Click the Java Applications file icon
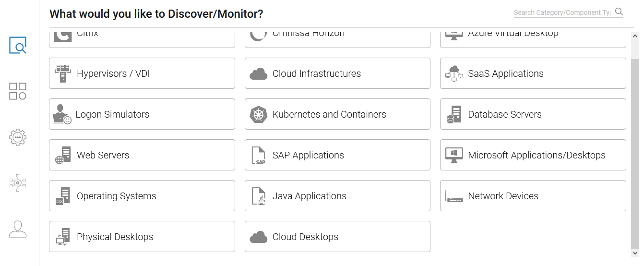The width and height of the screenshot is (644, 266). coord(259,196)
